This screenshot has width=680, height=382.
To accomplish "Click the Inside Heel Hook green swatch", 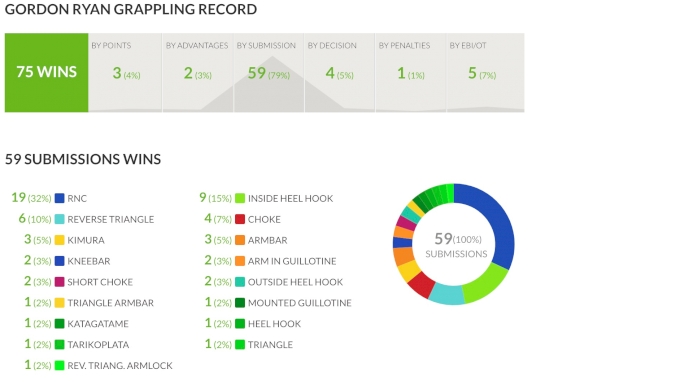I will click(x=240, y=199).
